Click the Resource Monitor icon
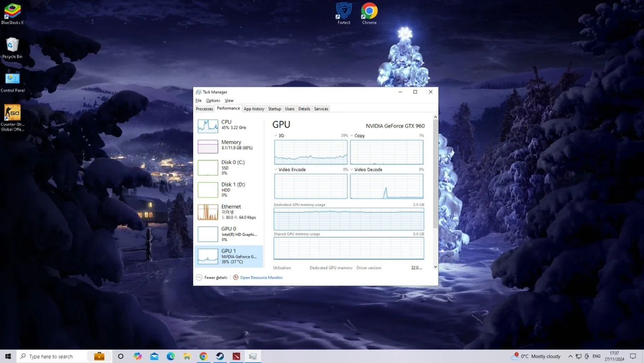The width and height of the screenshot is (644, 363). pyautogui.click(x=236, y=278)
